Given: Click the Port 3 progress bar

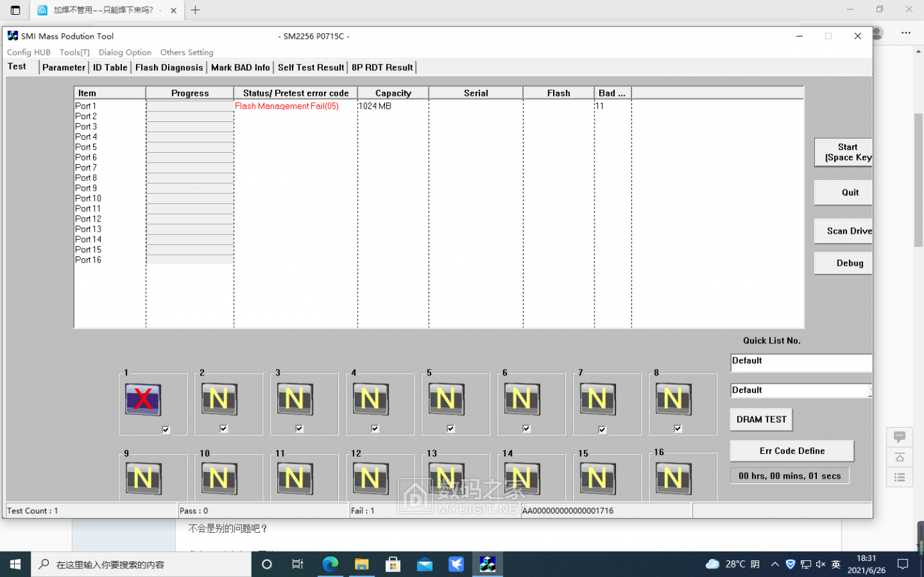Looking at the screenshot, I should tap(189, 127).
